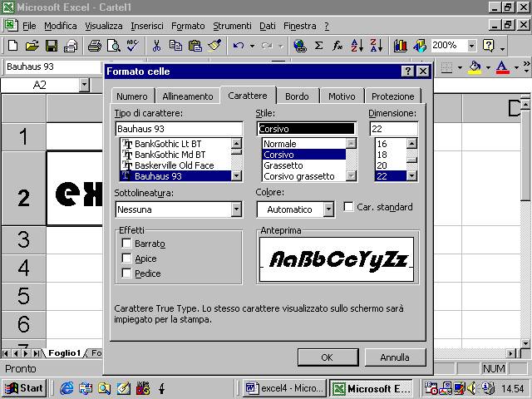Tick the Apice superscript checkbox
The height and width of the screenshot is (399, 532).
point(126,259)
